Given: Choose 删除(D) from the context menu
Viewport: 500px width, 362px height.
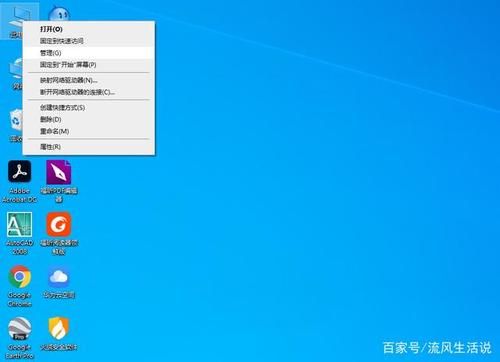Looking at the screenshot, I should coord(88,119).
